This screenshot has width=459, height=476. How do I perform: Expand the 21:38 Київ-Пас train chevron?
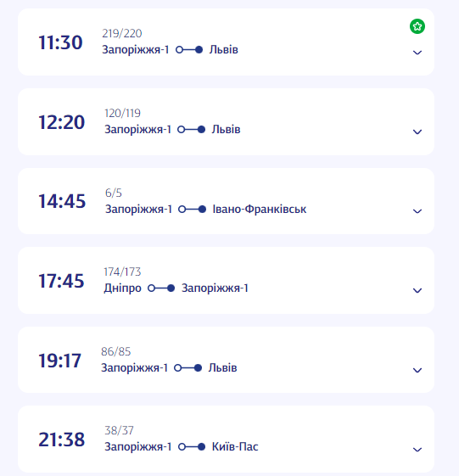point(417,450)
